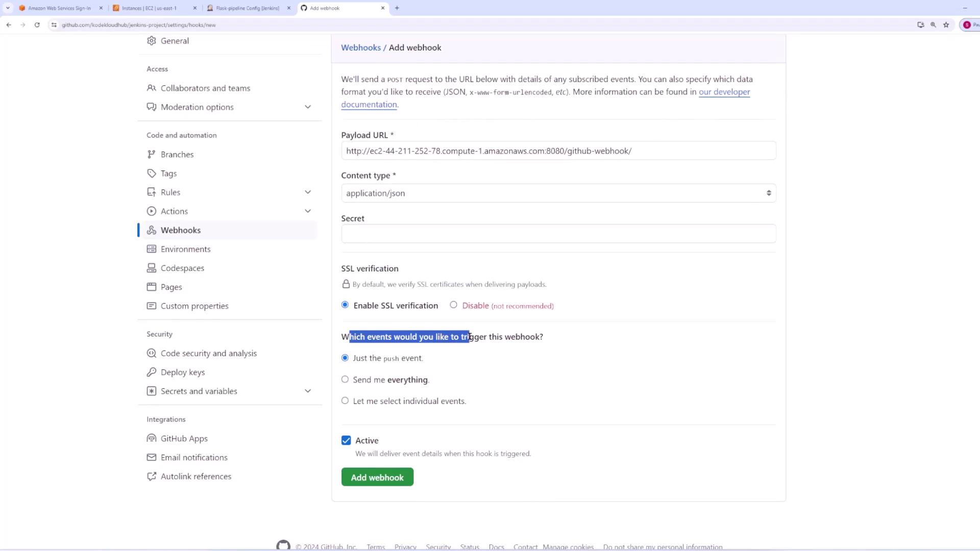Choose Send me everything option

click(x=345, y=380)
